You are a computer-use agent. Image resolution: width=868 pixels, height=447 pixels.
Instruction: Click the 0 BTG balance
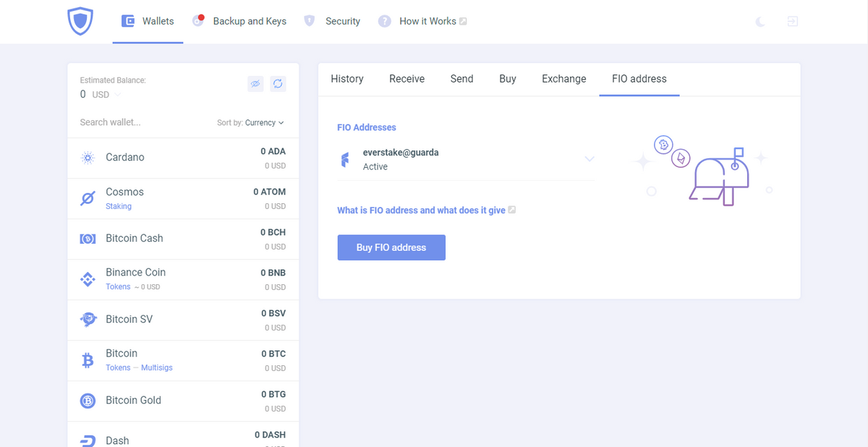point(273,394)
